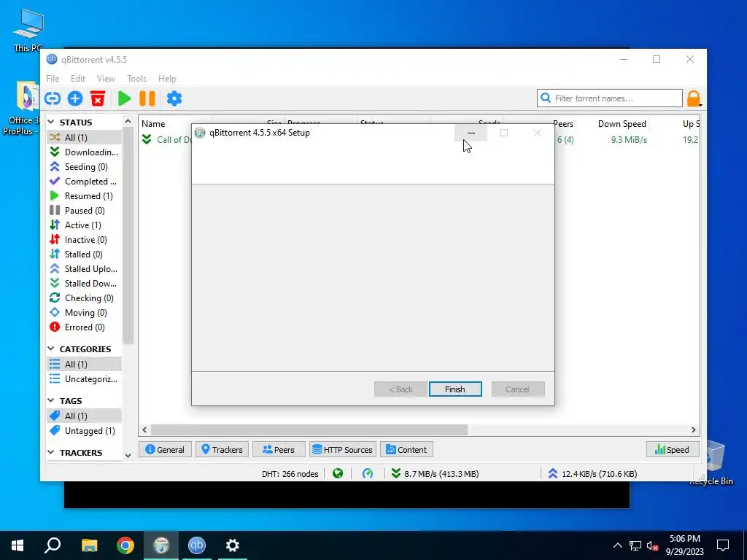Switch to the Content tab
The width and height of the screenshot is (747, 560).
click(x=406, y=449)
